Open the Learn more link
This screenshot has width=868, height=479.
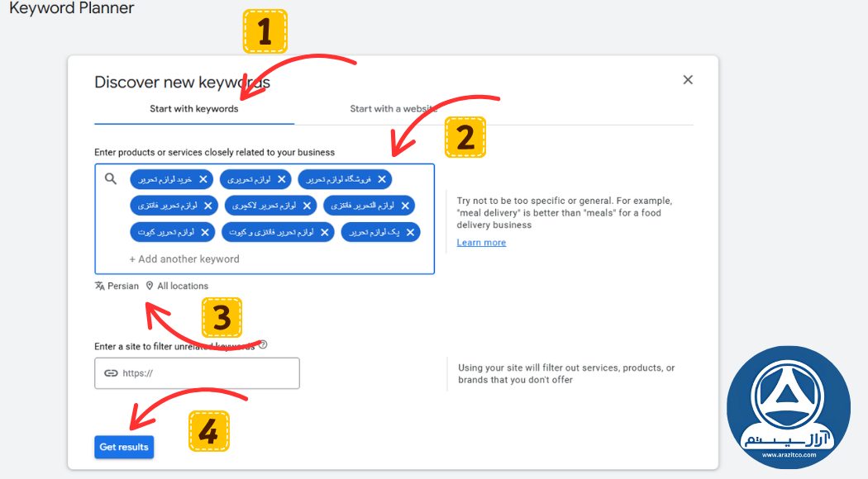pyautogui.click(x=481, y=242)
